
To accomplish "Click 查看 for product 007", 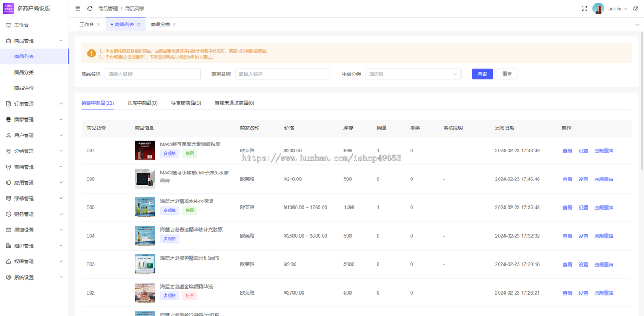I will coord(567,151).
